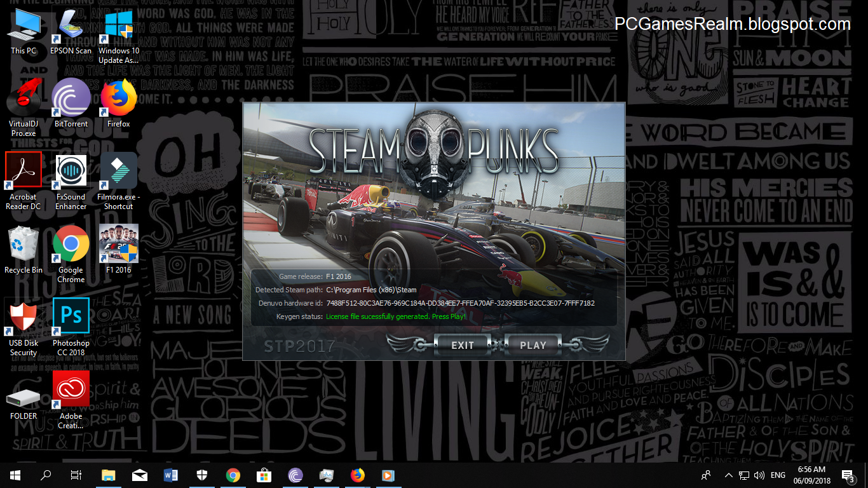This screenshot has width=868, height=488.
Task: Switch to Chrome in the taskbar
Action: click(233, 475)
